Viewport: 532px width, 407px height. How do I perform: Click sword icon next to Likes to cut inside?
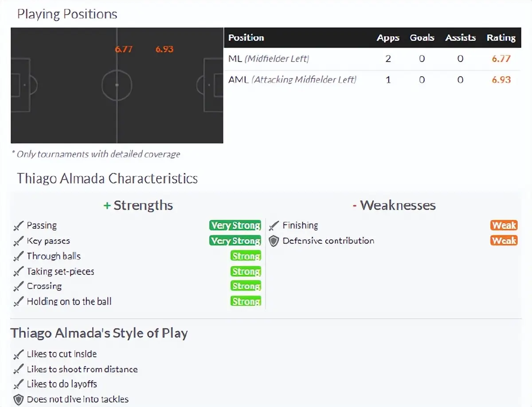(x=18, y=355)
